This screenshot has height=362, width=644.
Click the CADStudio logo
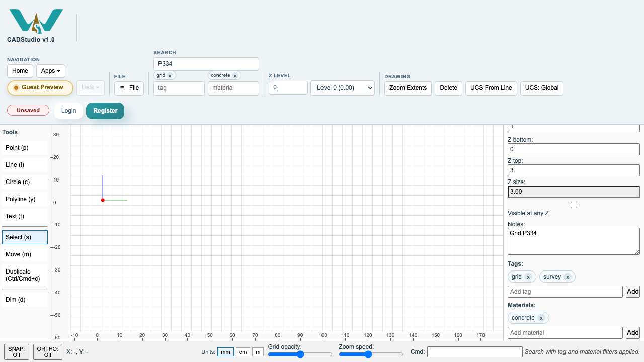[x=36, y=21]
